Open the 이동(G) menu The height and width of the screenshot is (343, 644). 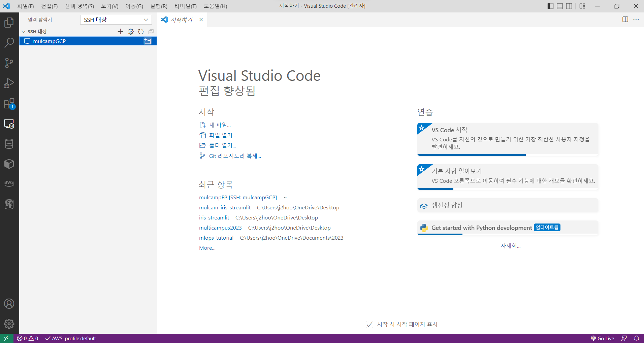pyautogui.click(x=134, y=6)
